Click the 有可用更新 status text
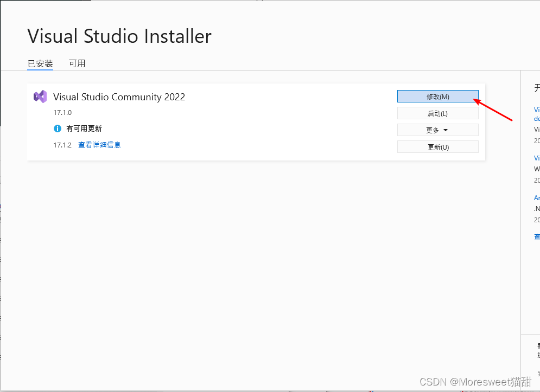Screen dimensions: 540x392 84,128
